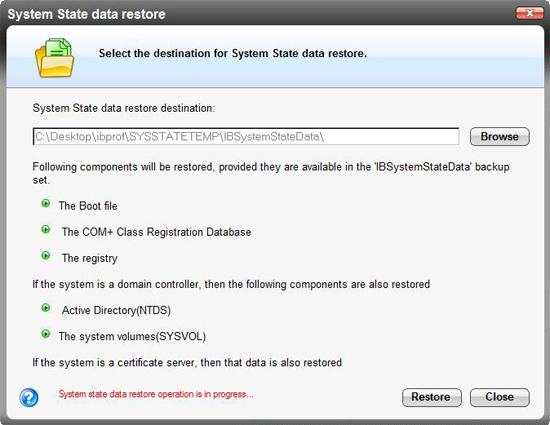Click the green bullet beside The Boot file
This screenshot has width=550, height=425.
(x=46, y=203)
